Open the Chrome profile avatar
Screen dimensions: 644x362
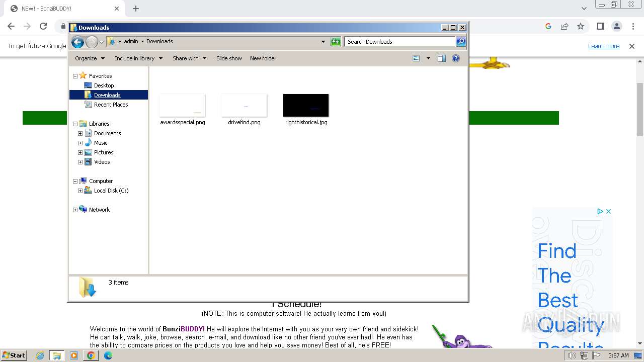[617, 26]
